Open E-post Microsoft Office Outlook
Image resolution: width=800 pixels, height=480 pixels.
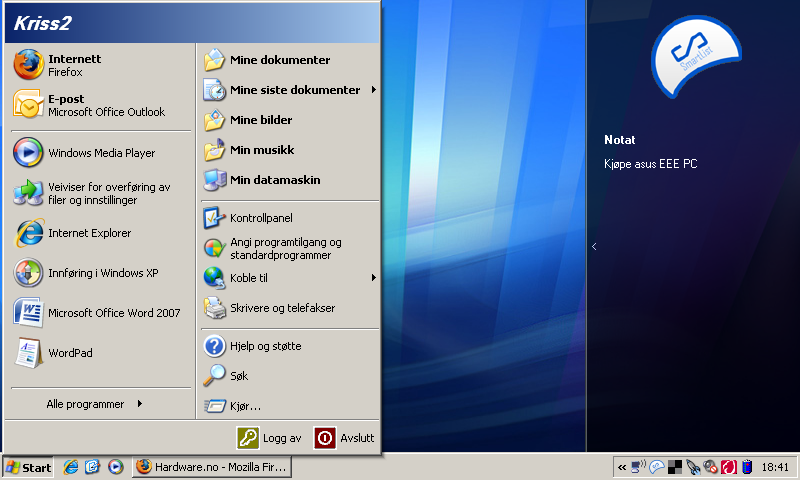point(101,105)
